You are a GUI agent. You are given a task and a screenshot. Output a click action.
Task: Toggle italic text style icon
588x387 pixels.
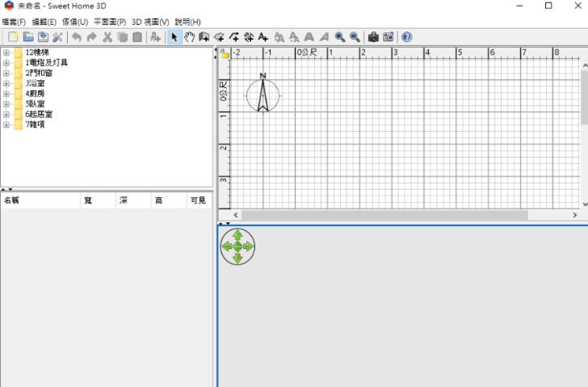pos(324,36)
